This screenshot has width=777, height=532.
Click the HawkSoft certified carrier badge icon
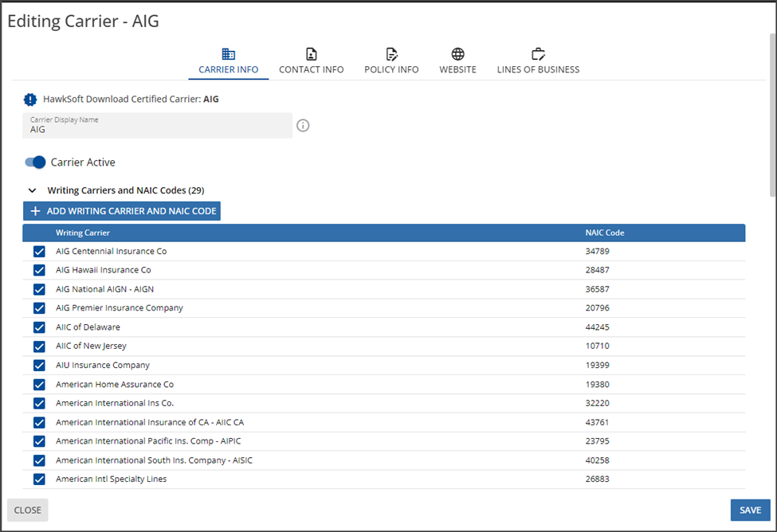click(30, 100)
